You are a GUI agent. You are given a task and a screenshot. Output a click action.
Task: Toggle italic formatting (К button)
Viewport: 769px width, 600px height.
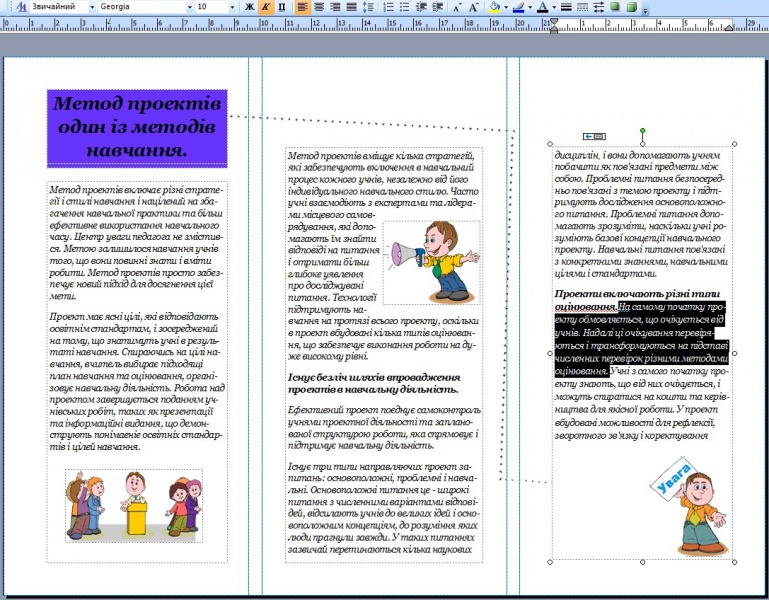click(265, 7)
